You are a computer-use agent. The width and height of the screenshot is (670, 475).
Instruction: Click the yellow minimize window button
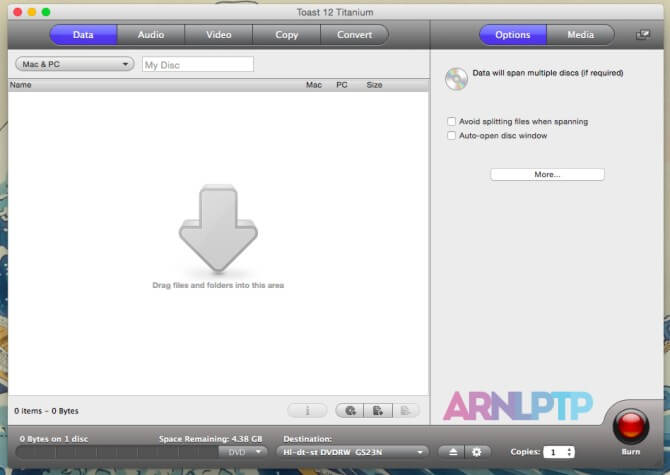(x=32, y=12)
